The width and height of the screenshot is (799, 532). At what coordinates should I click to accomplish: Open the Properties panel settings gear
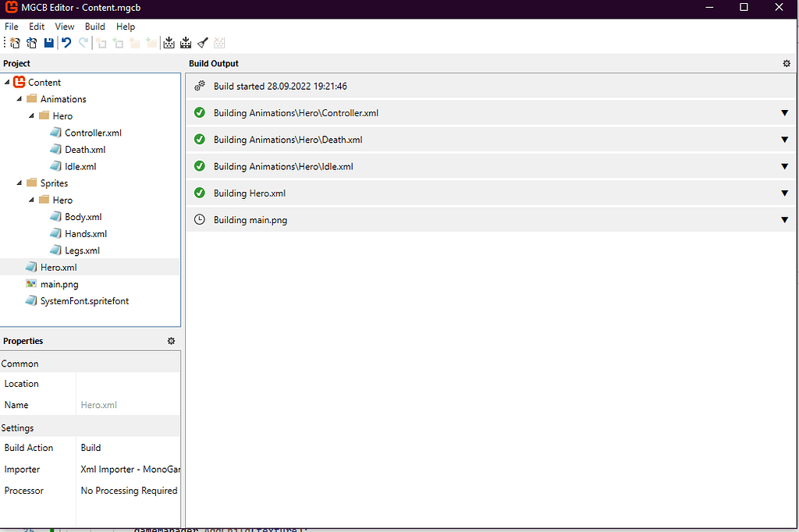(171, 341)
